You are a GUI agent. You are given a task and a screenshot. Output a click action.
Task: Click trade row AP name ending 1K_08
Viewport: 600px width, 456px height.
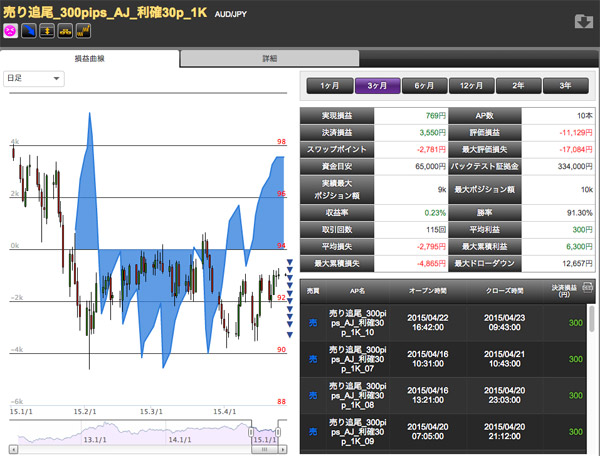point(357,396)
